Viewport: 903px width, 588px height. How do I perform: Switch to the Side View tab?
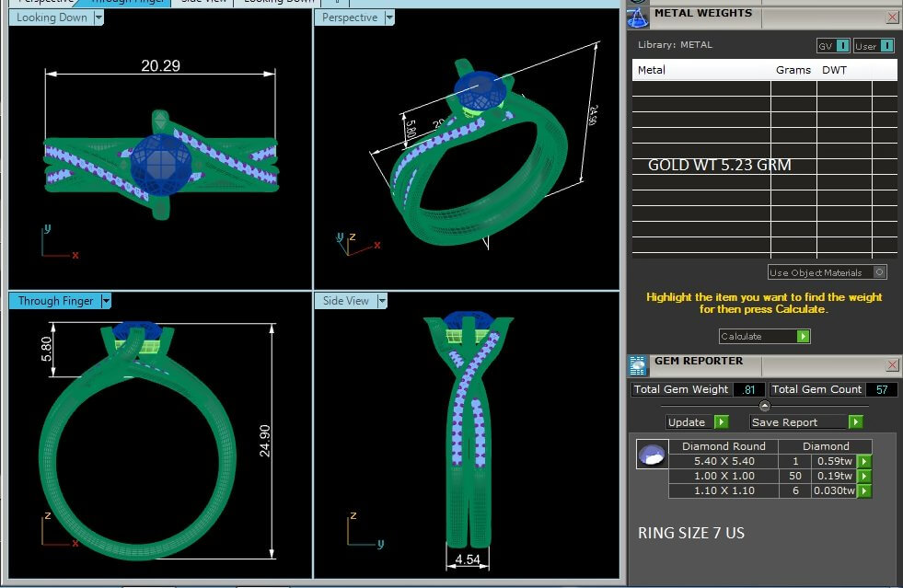(203, 2)
